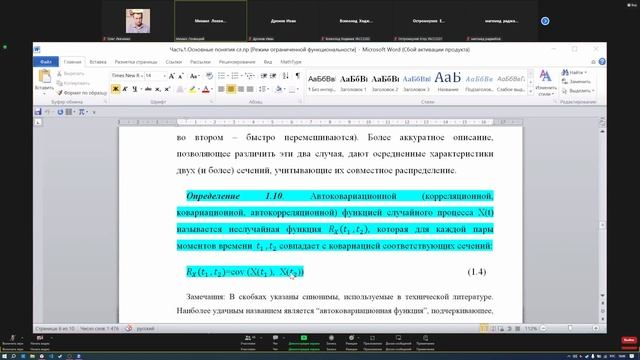Click the Sort icon
Viewport: 640px width, 360px height.
(286, 76)
